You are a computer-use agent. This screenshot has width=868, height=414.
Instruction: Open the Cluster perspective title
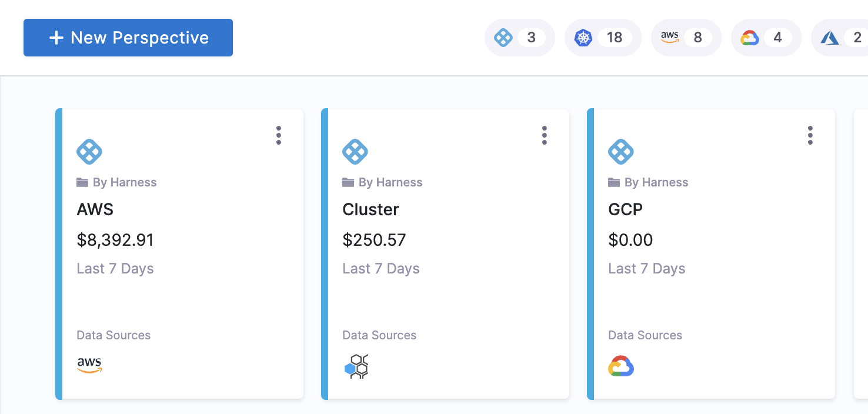(x=370, y=209)
